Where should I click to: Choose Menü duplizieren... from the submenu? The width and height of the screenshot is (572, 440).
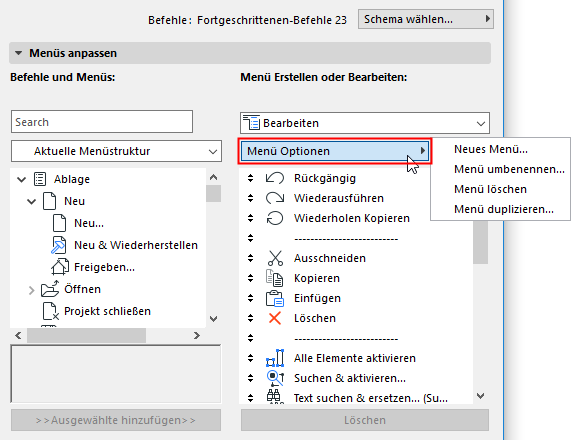coord(504,209)
